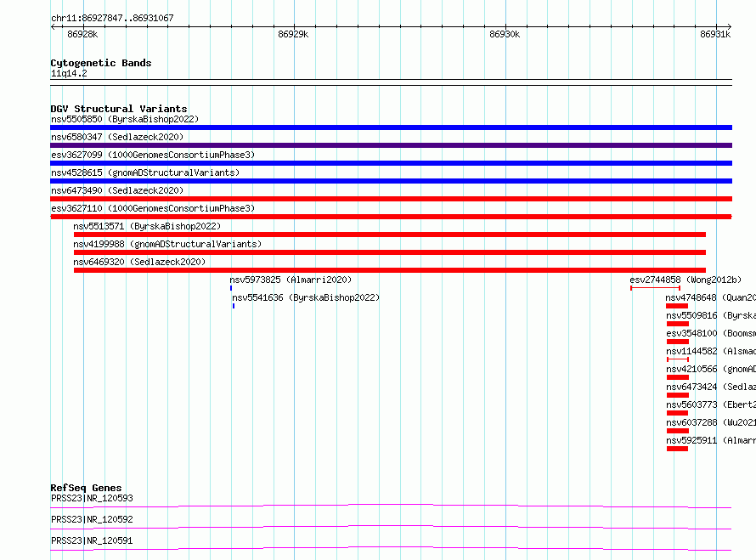The width and height of the screenshot is (756, 560).
Task: Click the red bracket line under esv2744858
Action: tap(655, 288)
